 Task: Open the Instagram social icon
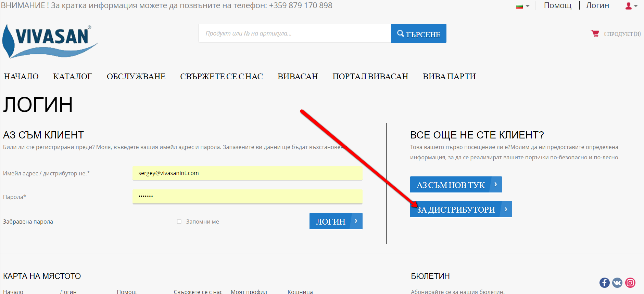click(x=630, y=282)
